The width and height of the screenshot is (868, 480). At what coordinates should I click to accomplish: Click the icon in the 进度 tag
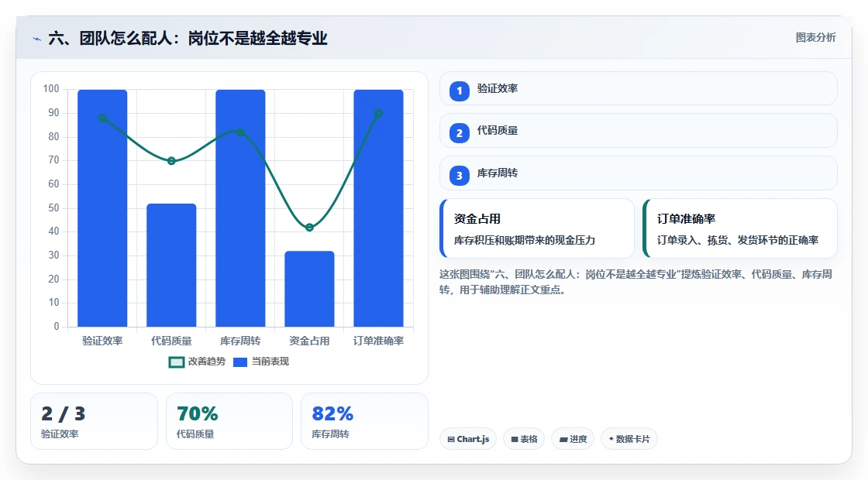coord(563,439)
